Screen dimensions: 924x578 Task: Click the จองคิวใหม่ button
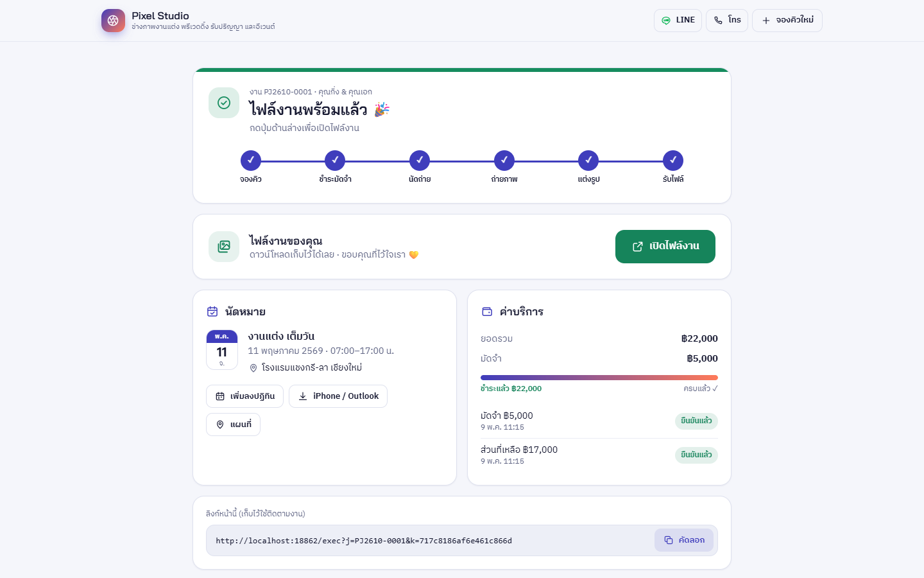coord(787,21)
